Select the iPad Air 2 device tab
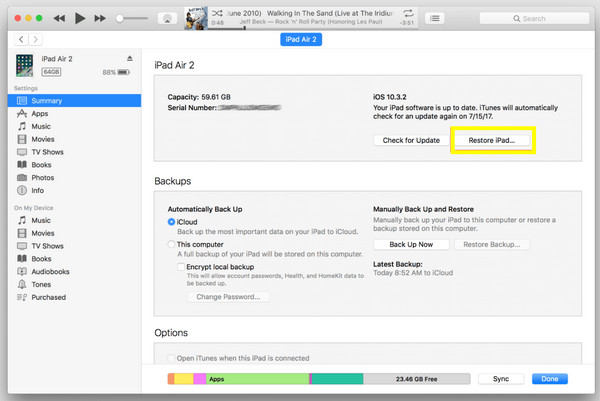The height and width of the screenshot is (401, 600). click(301, 39)
